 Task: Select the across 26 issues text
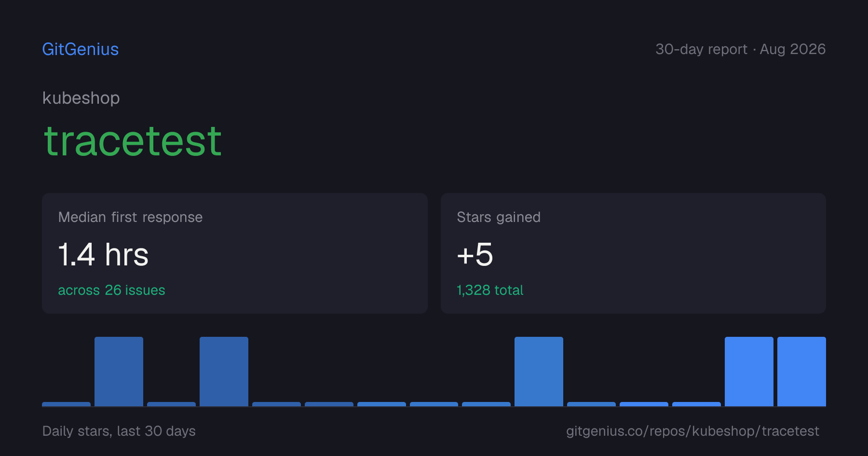(x=111, y=290)
